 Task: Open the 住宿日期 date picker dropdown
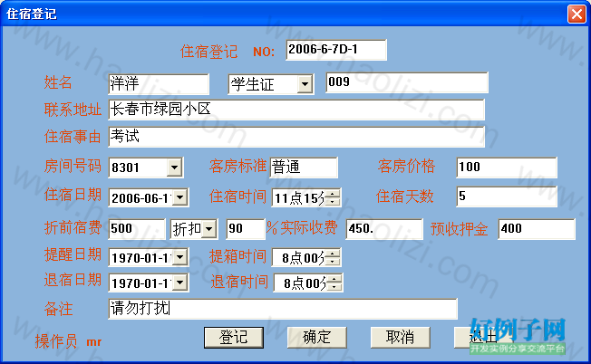point(179,197)
